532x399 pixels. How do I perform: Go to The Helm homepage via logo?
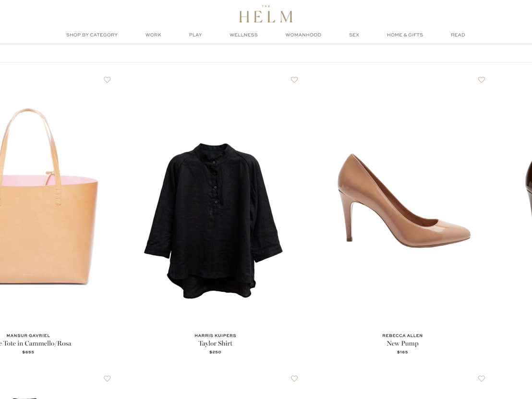(266, 14)
